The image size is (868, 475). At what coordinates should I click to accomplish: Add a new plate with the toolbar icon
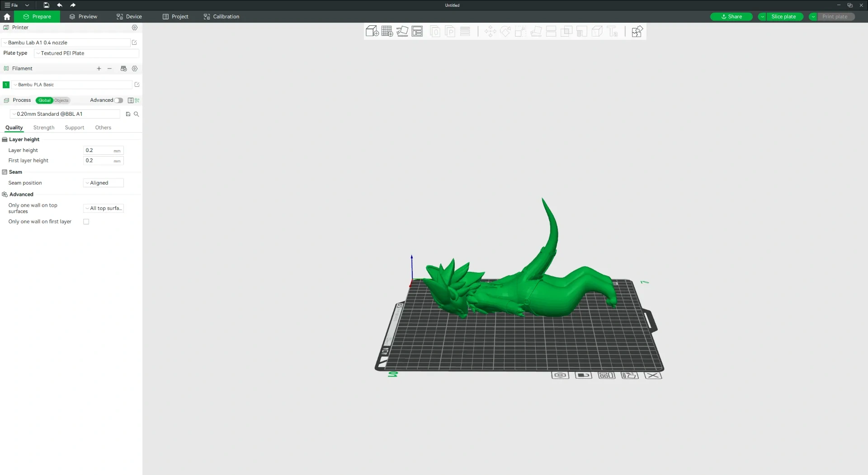(x=387, y=31)
